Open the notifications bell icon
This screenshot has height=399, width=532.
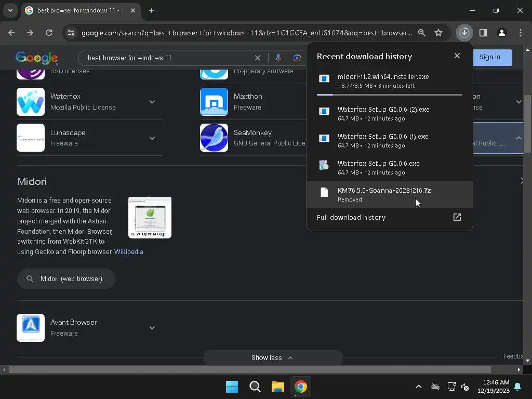coord(518,387)
